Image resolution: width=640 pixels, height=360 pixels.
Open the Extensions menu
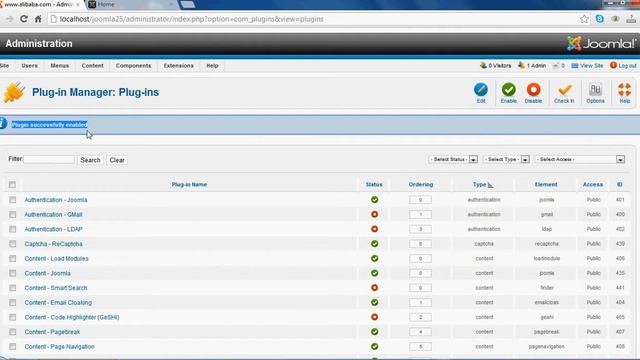pyautogui.click(x=179, y=66)
